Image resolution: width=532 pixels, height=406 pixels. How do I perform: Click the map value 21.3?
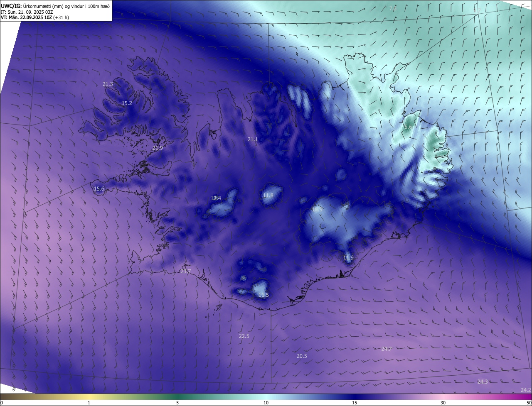(x=108, y=84)
